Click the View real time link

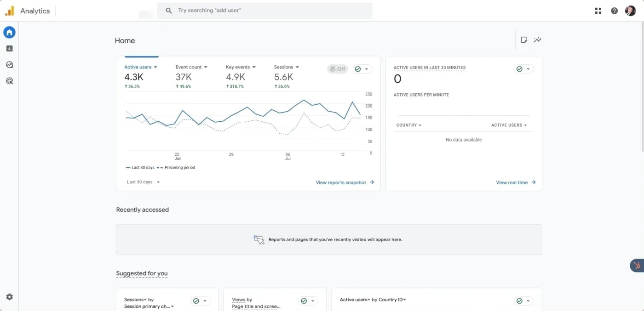512,182
